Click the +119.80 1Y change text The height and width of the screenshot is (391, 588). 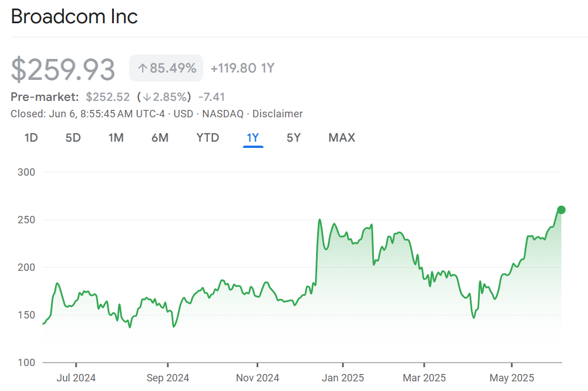click(242, 68)
